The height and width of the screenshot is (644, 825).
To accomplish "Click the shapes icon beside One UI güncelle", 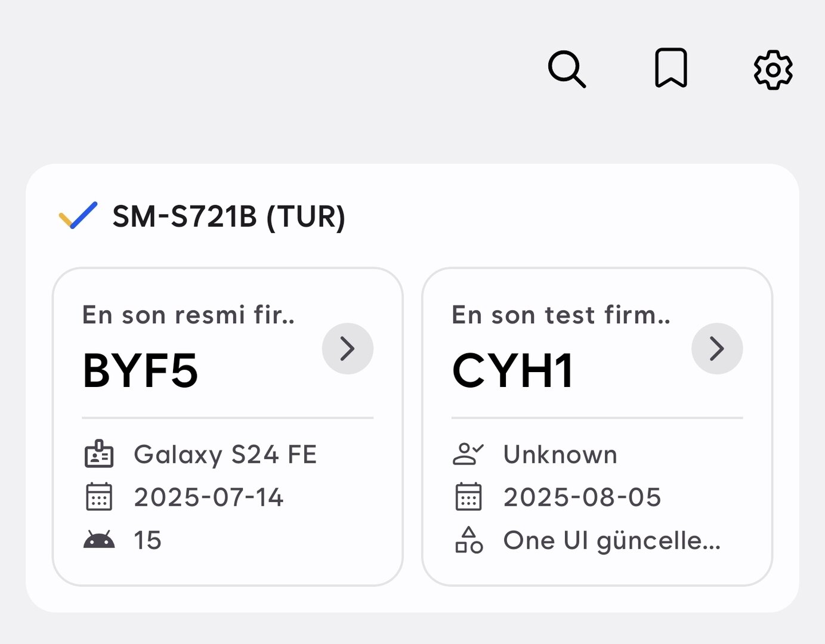I will pos(469,540).
